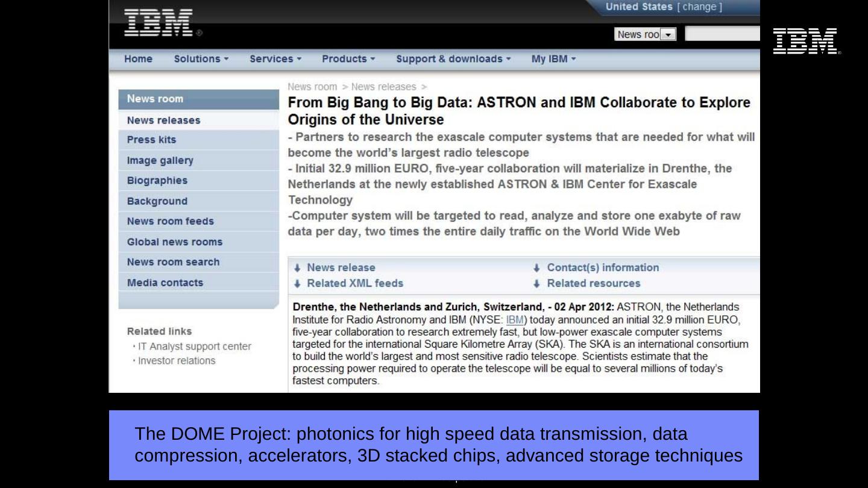
Task: Open Media contacts in the sidebar
Action: click(x=199, y=283)
